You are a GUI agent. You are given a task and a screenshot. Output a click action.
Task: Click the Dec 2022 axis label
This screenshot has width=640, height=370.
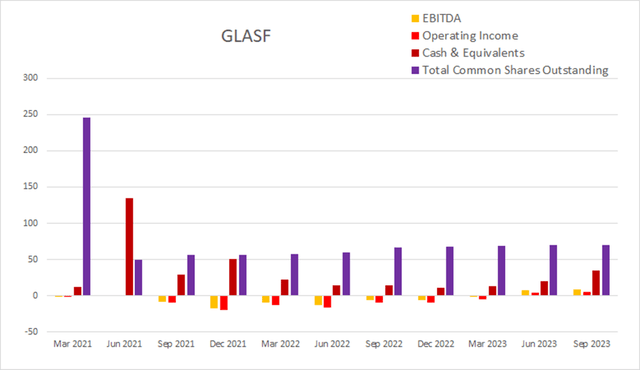click(436, 344)
